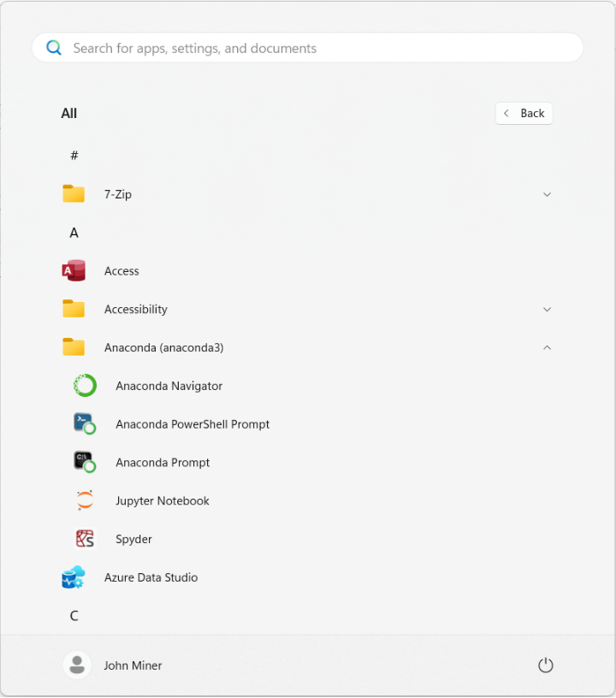Viewport: 616px width, 698px height.
Task: Click John Miner's profile avatar
Action: (x=77, y=665)
